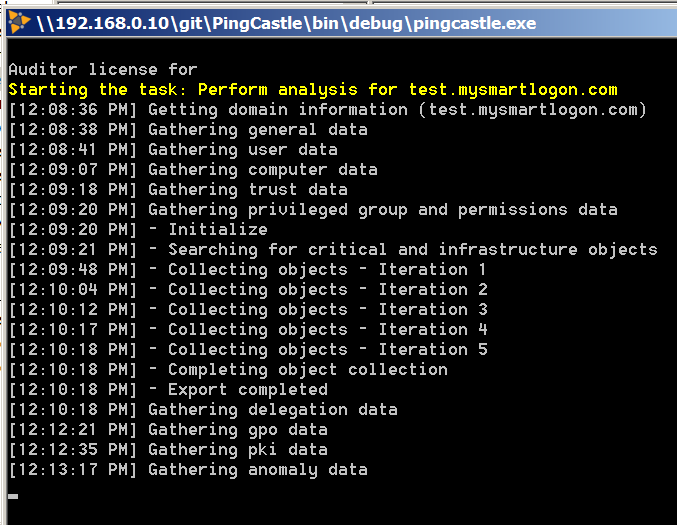Click the 'Gathering pki data' line
The width and height of the screenshot is (677, 525).
[168, 449]
